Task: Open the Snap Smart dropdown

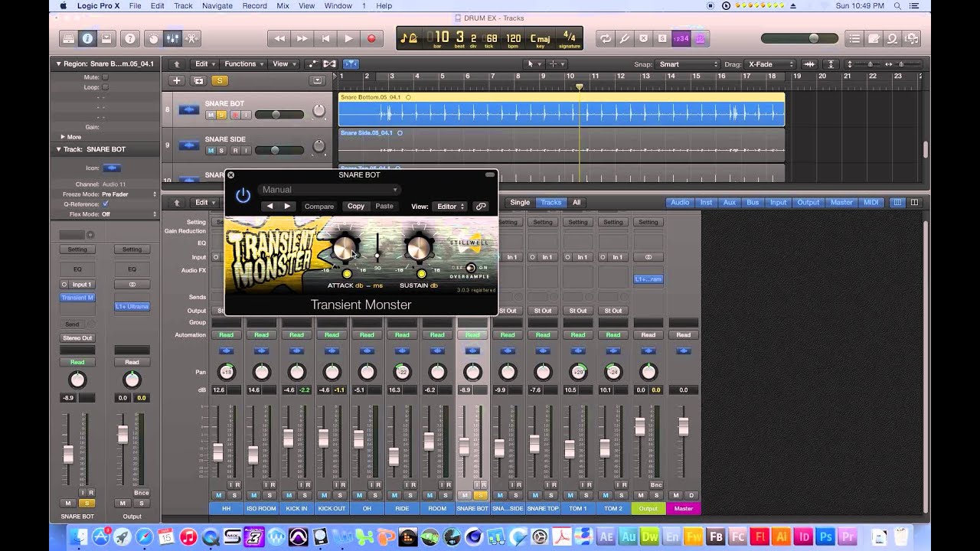Action: coord(689,64)
